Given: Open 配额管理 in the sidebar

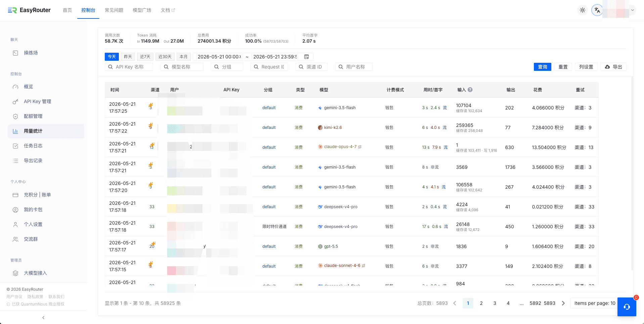Looking at the screenshot, I should 46,116.
